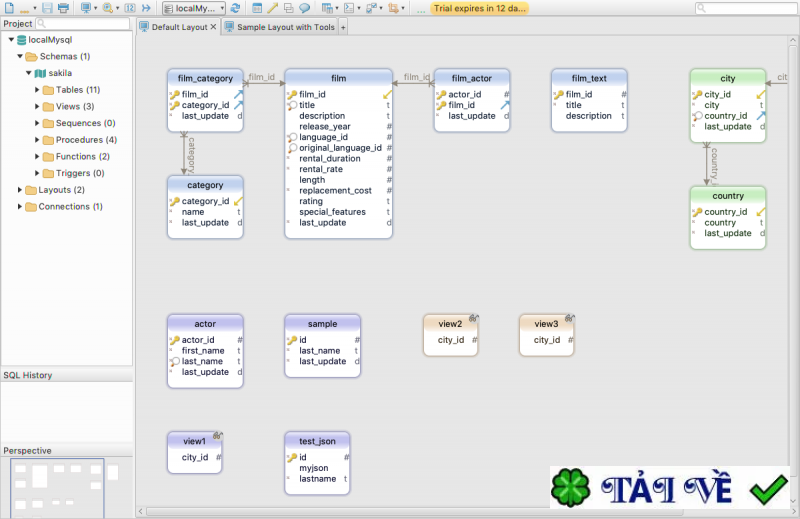Image resolution: width=800 pixels, height=519 pixels.
Task: Expand the Procedures (4) folder
Action: (x=37, y=140)
